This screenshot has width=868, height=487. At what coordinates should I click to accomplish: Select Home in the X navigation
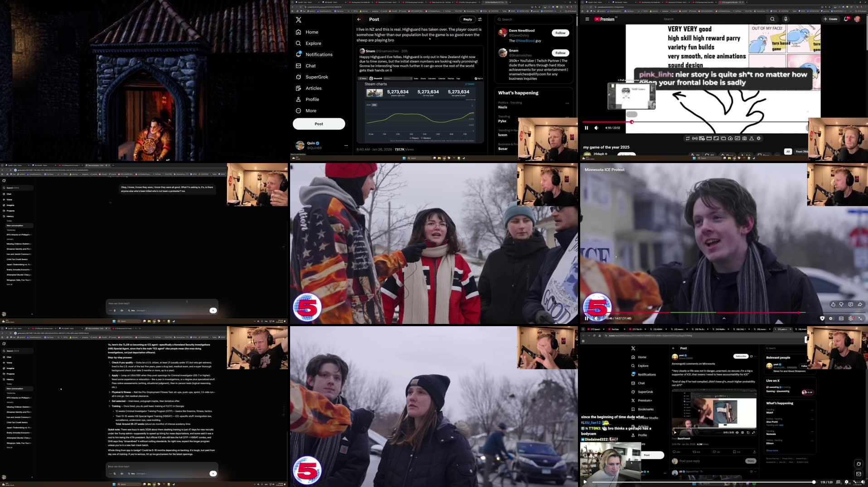pos(311,32)
